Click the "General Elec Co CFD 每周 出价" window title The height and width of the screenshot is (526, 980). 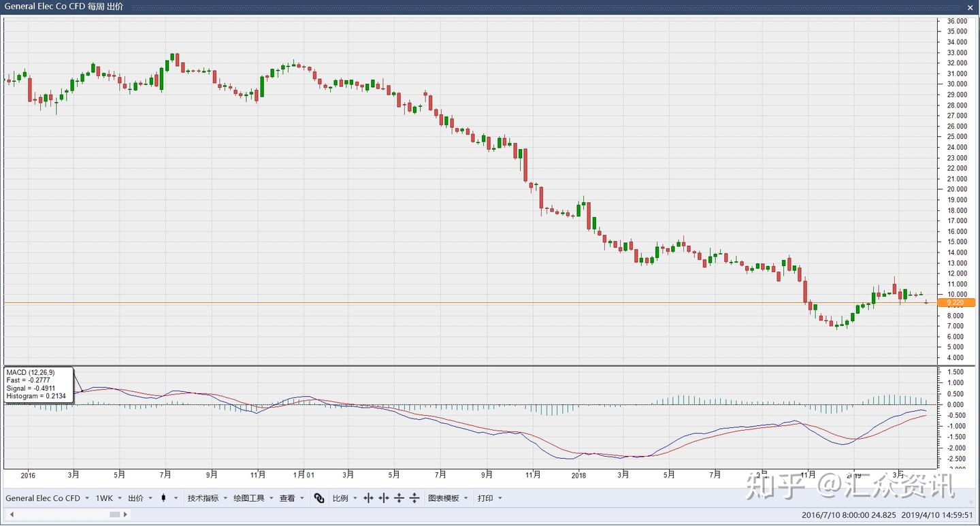[64, 7]
